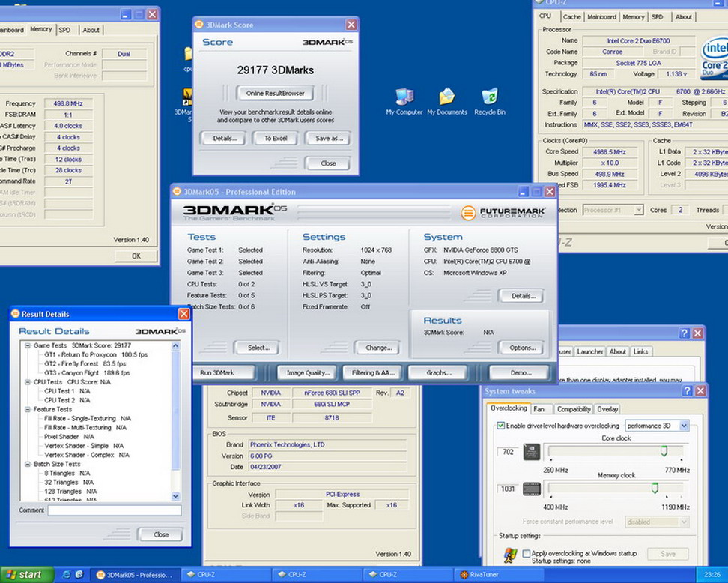
Task: Click the core clock value 702 field
Action: click(x=509, y=452)
